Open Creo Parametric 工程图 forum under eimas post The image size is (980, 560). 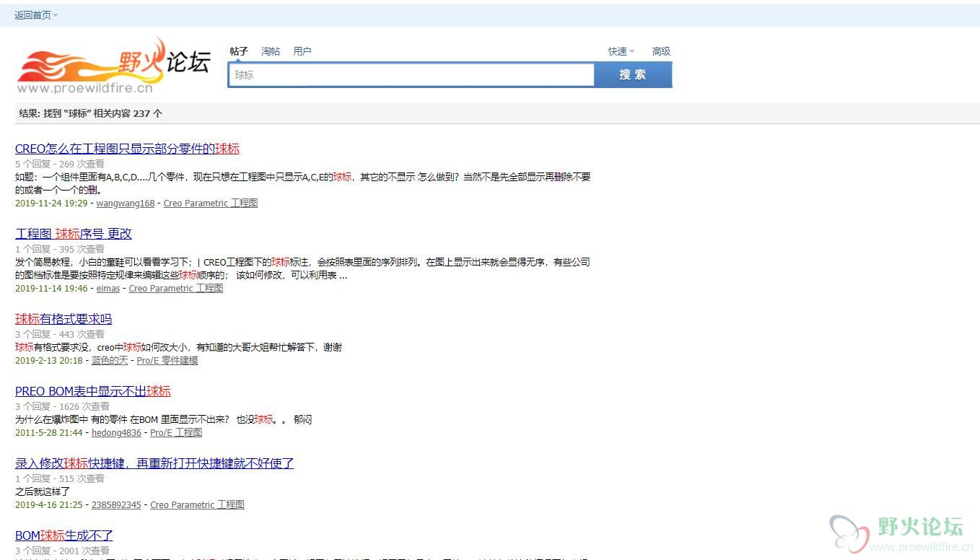pyautogui.click(x=176, y=289)
